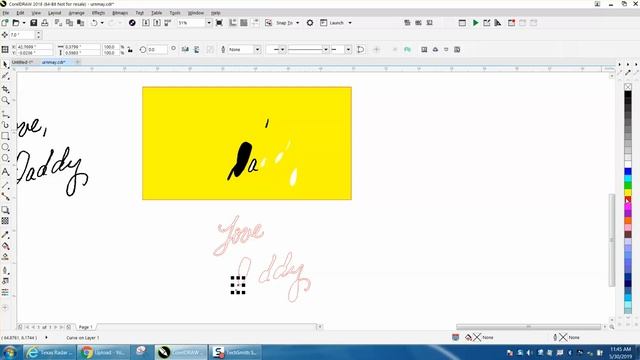Toggle Show Grid button
640x360 pixels.
(x=244, y=23)
